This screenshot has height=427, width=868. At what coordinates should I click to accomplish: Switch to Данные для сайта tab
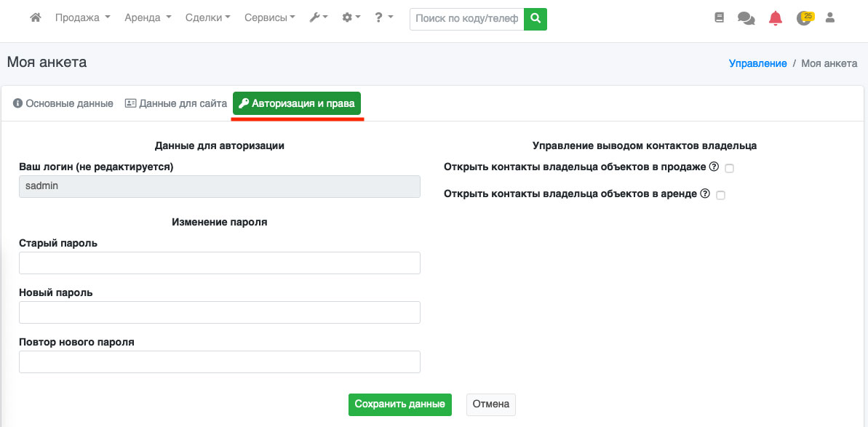click(x=176, y=103)
